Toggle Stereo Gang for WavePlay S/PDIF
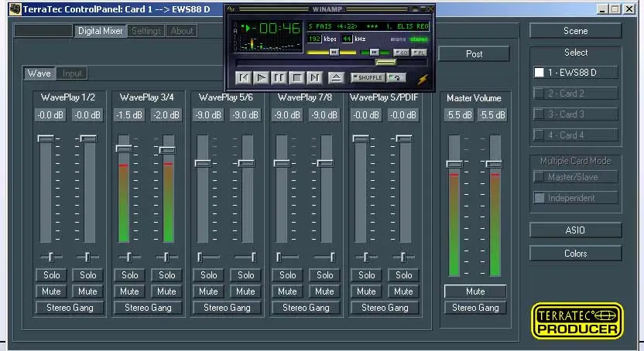 [x=385, y=308]
